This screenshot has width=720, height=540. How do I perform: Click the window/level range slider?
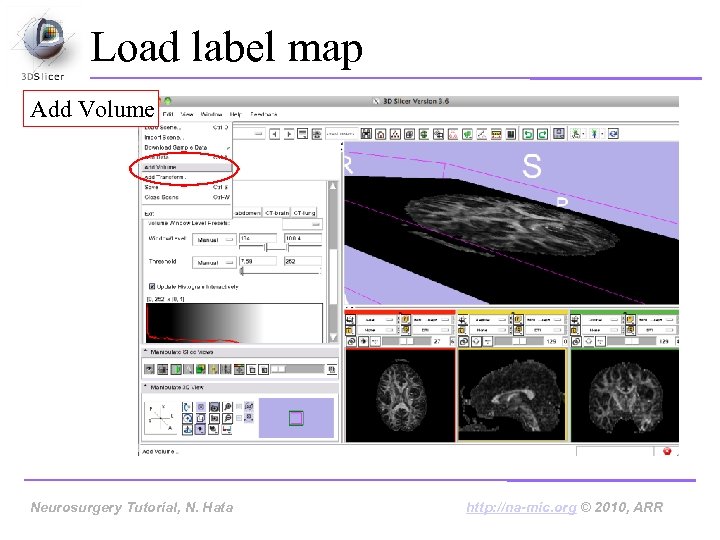(280, 248)
